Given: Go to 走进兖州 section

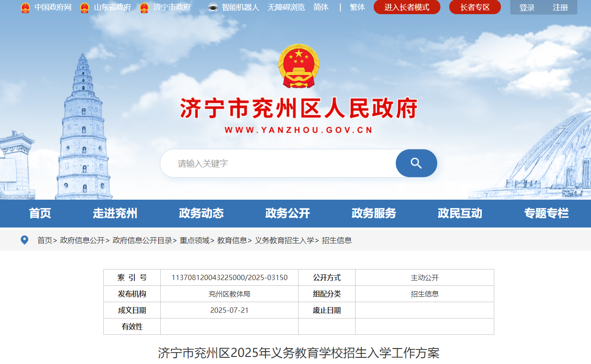Looking at the screenshot, I should (115, 213).
